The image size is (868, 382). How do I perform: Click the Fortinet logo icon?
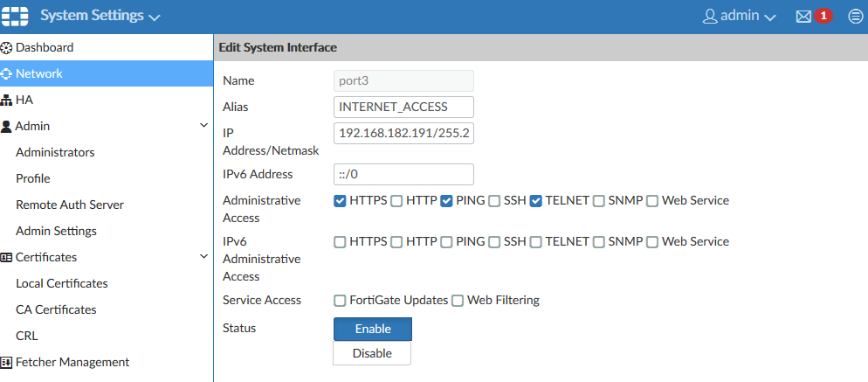(x=15, y=17)
